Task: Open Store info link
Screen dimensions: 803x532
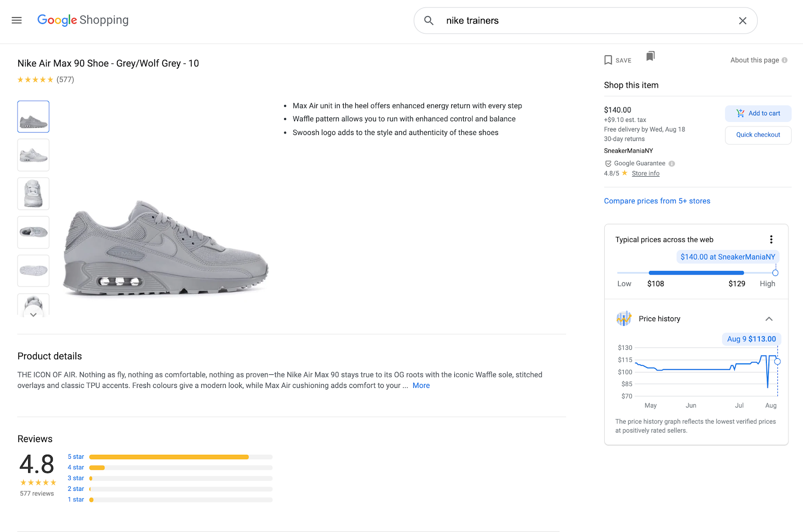Action: tap(645, 174)
